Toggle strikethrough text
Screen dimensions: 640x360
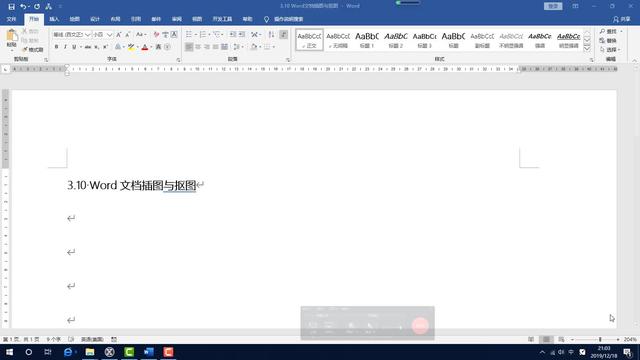(x=88, y=47)
